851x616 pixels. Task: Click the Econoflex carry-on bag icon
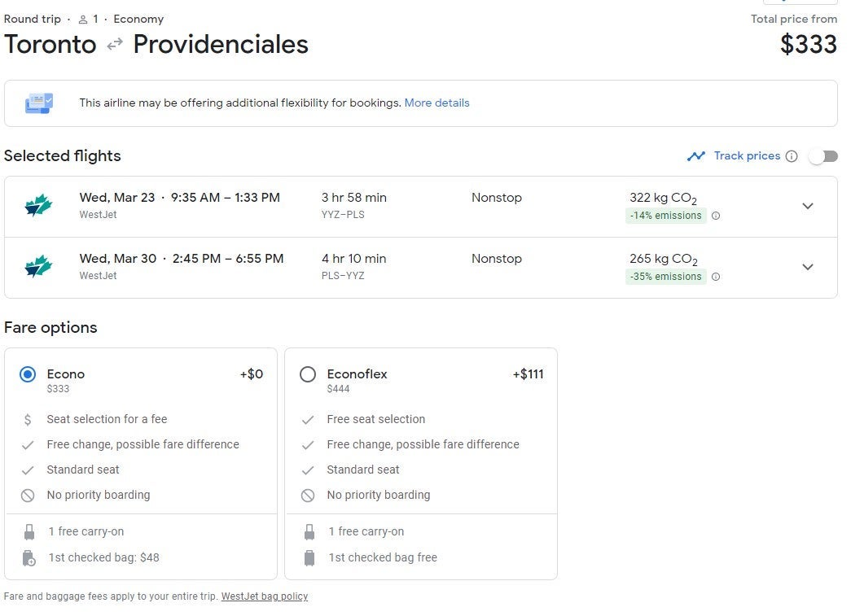pos(309,532)
